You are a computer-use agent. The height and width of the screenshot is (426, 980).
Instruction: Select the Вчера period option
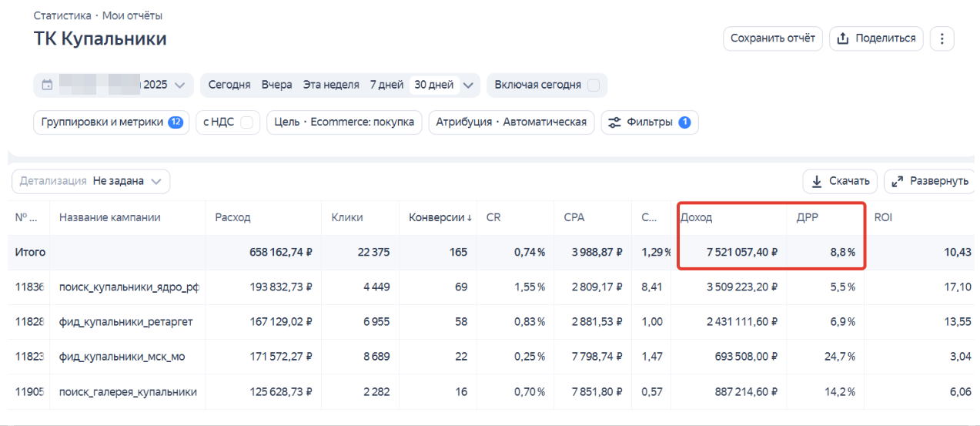[x=276, y=85]
